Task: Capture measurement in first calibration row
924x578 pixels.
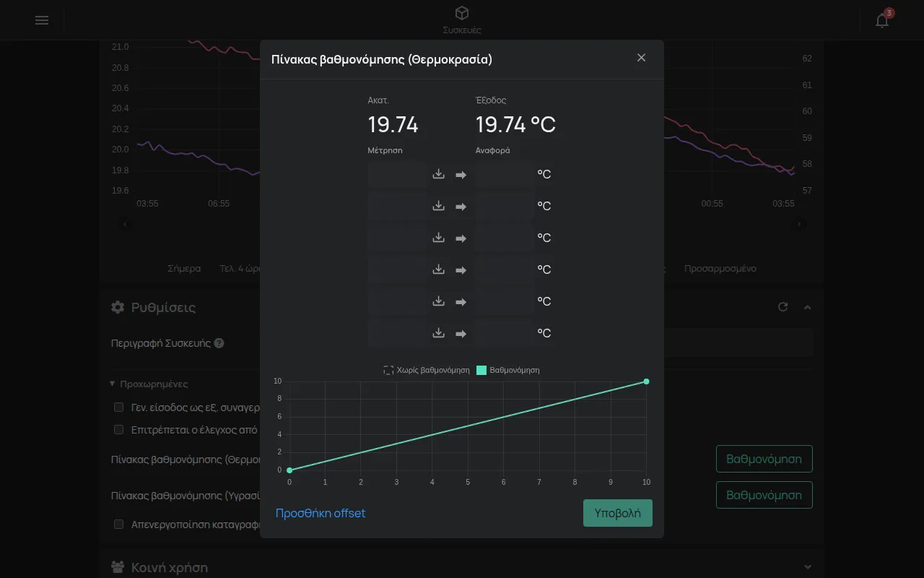Action: tap(438, 174)
